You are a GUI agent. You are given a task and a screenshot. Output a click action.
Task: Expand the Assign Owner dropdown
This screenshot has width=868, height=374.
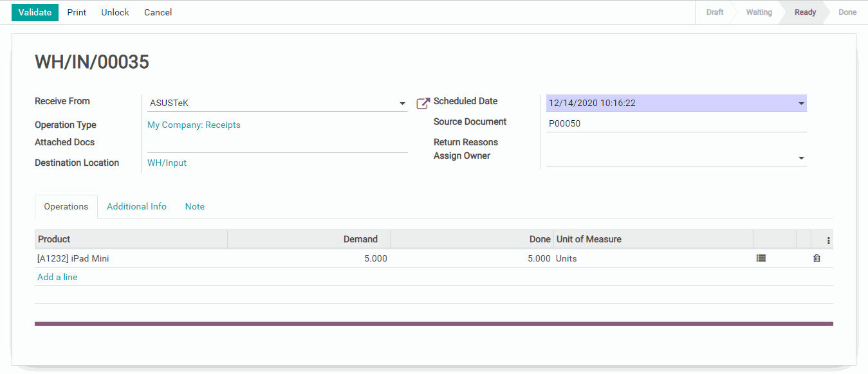[801, 158]
